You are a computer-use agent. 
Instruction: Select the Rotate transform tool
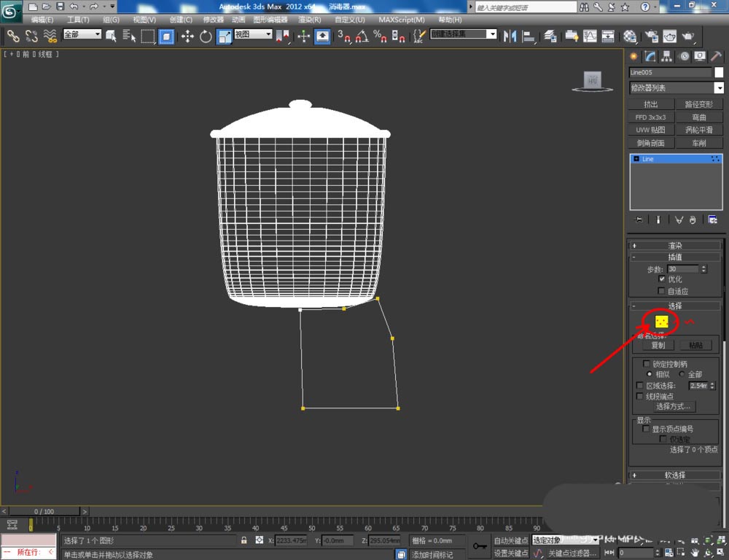[206, 36]
